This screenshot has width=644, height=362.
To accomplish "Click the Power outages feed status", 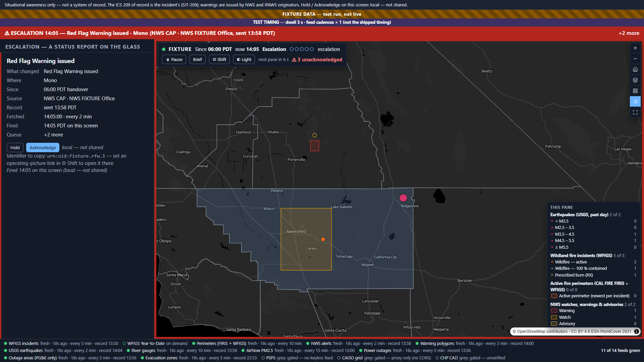I will pos(415,351).
